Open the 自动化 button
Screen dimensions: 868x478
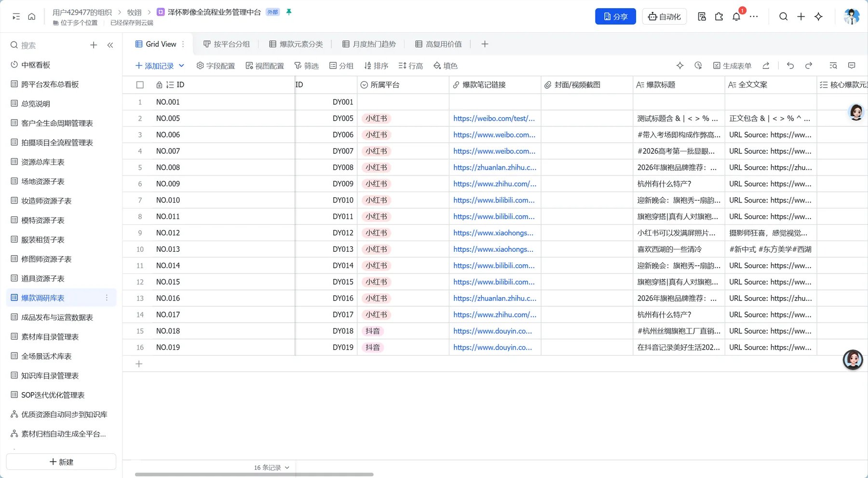pyautogui.click(x=665, y=16)
